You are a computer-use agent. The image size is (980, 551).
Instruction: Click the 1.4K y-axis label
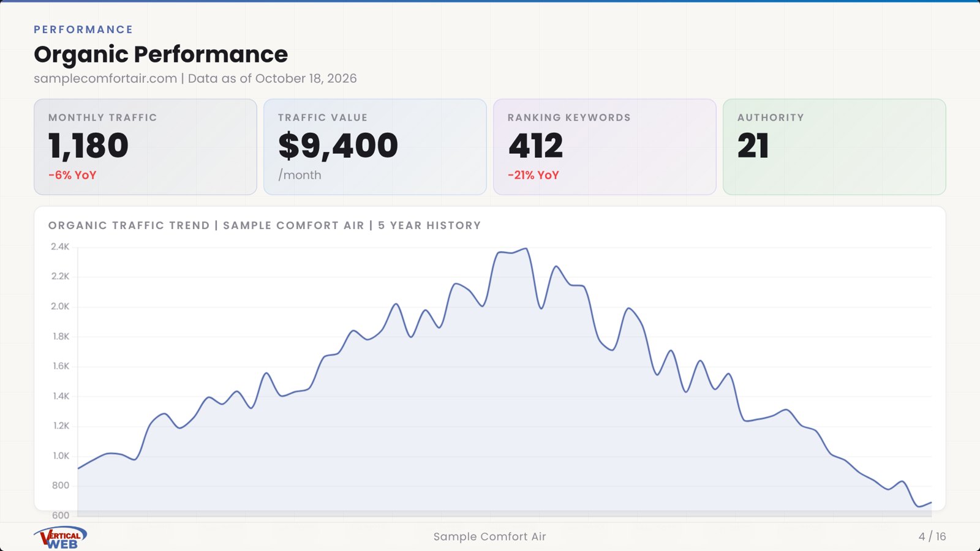pyautogui.click(x=61, y=396)
